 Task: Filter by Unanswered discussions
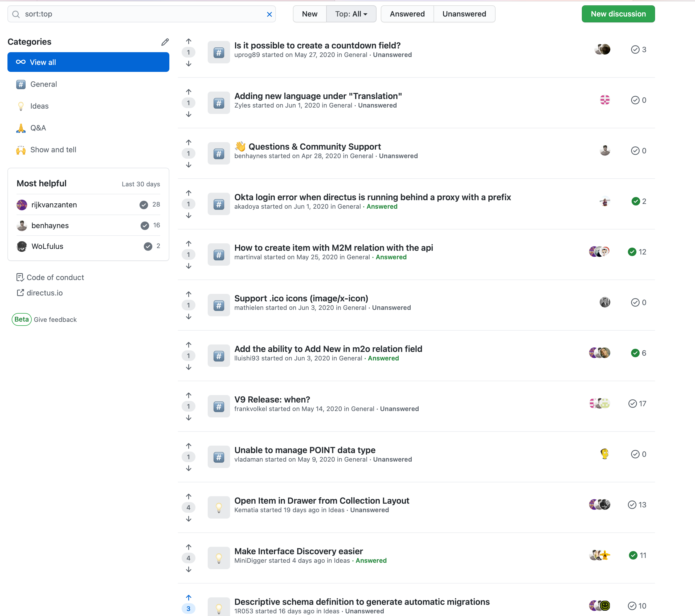coord(464,14)
